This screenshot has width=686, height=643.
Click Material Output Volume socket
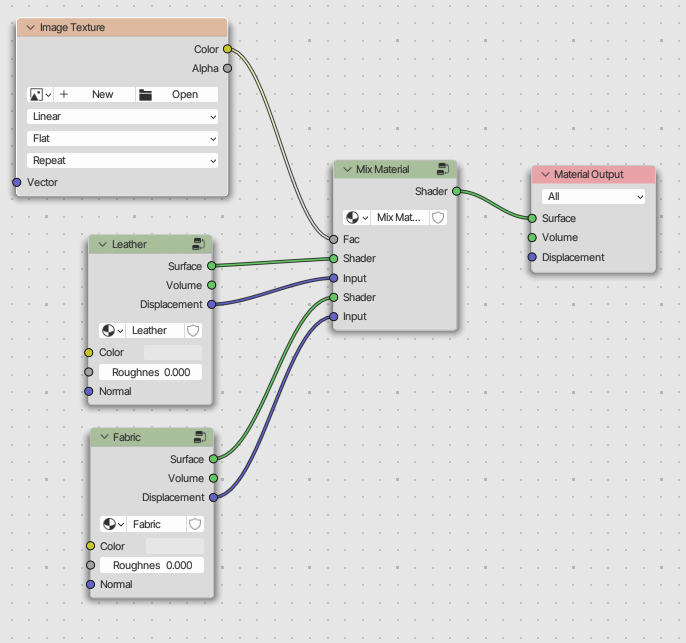click(532, 238)
